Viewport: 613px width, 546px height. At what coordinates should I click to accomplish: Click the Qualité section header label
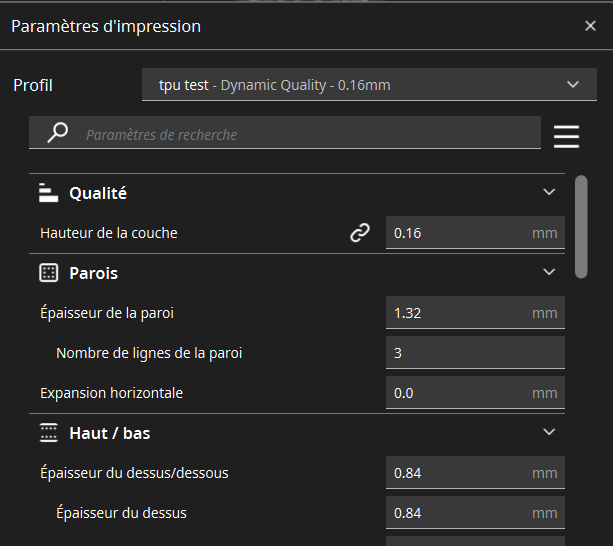(x=98, y=192)
